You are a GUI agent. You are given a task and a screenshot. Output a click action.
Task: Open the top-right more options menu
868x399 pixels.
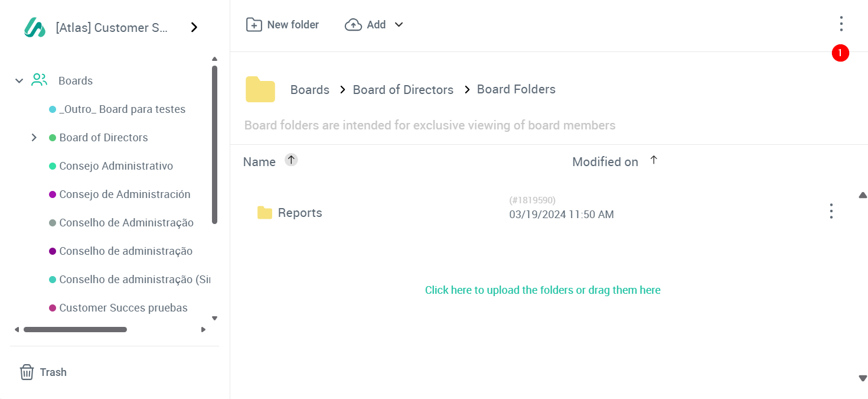point(841,24)
